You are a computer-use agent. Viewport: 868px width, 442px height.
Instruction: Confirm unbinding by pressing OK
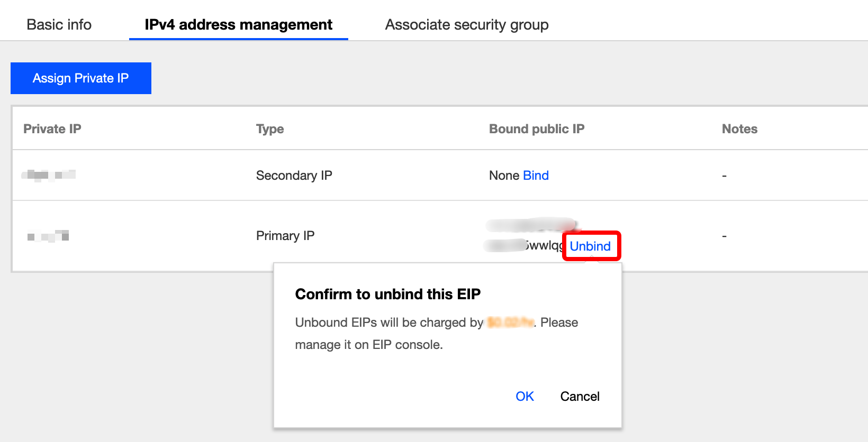[525, 397]
